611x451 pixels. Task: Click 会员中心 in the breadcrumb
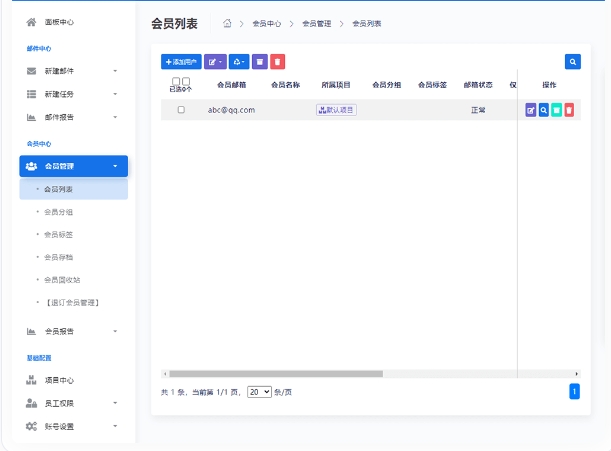pos(267,24)
